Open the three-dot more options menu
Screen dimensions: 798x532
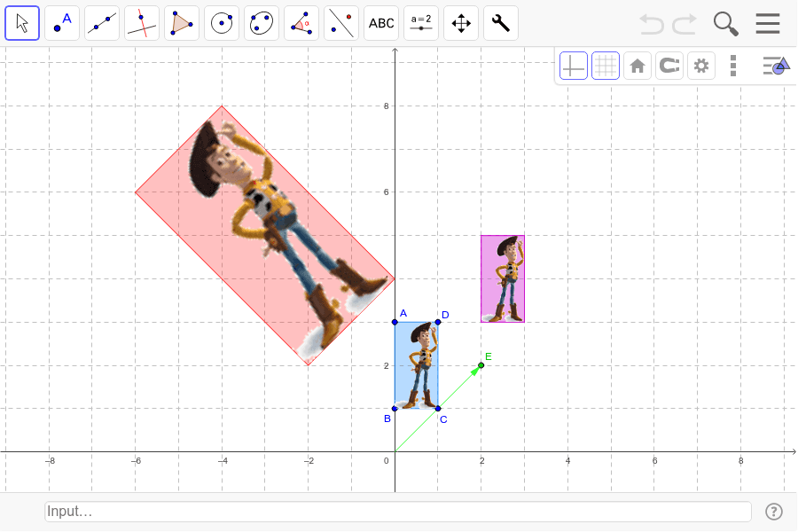tap(733, 66)
